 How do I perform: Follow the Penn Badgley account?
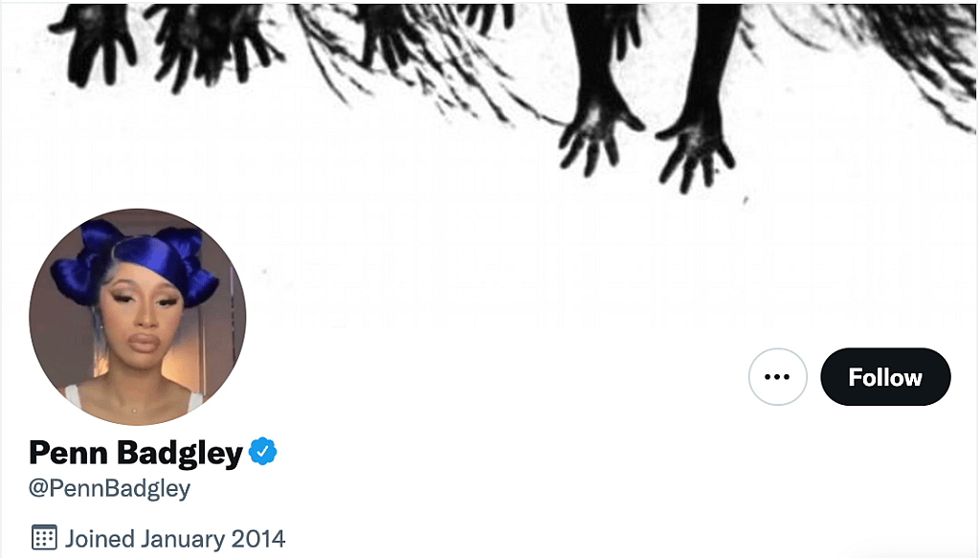885,377
